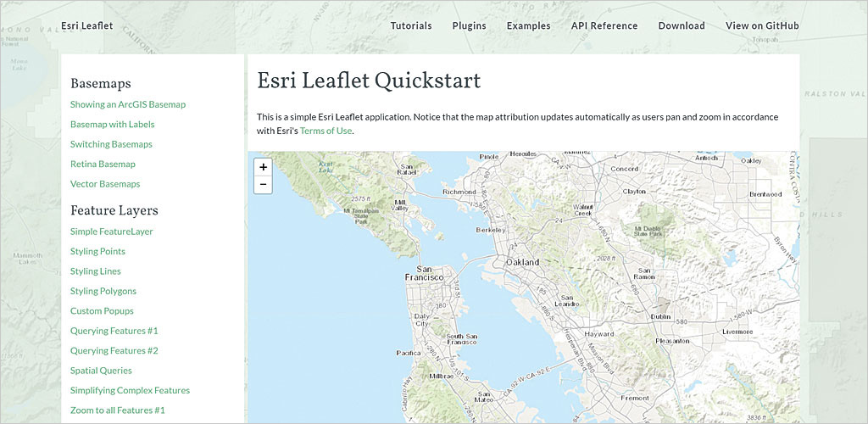Select the Styling Points example
The width and height of the screenshot is (868, 424).
click(97, 251)
